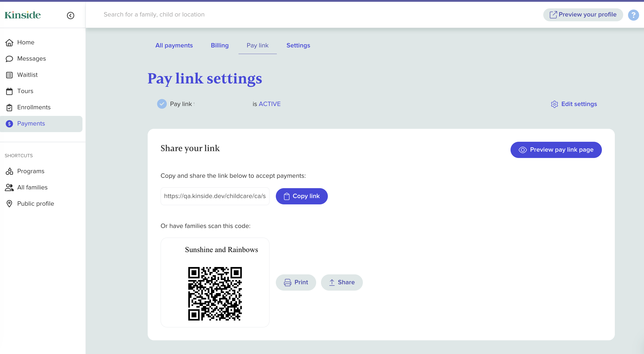Viewport: 644px width, 354px height.
Task: Switch to the Billing tab
Action: pyautogui.click(x=220, y=45)
